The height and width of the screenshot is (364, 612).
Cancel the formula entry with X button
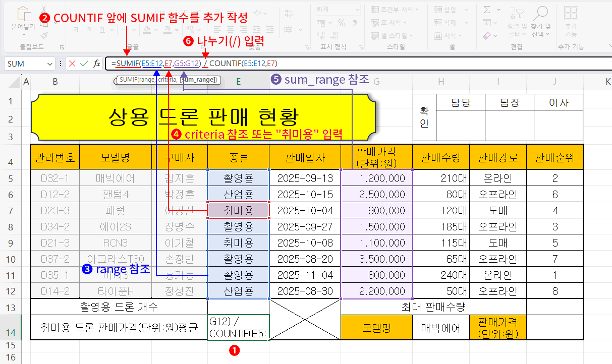[72, 64]
